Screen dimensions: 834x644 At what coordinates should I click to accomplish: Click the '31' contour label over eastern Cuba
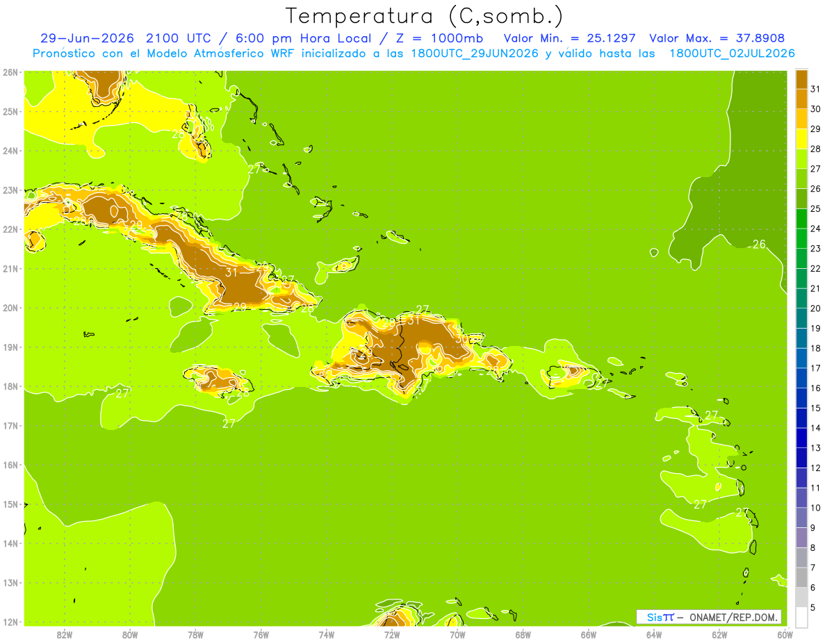coord(231,272)
